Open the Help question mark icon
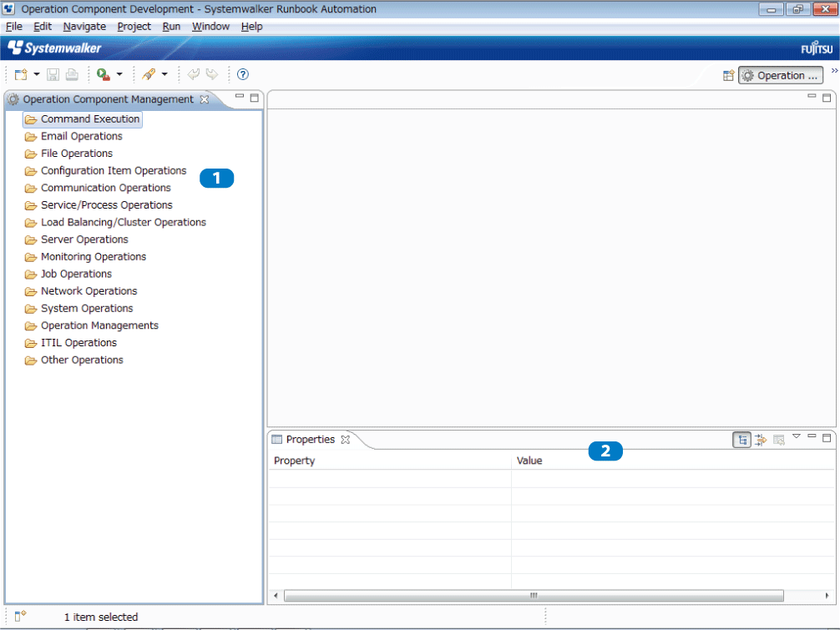This screenshot has height=630, width=840. tap(243, 74)
